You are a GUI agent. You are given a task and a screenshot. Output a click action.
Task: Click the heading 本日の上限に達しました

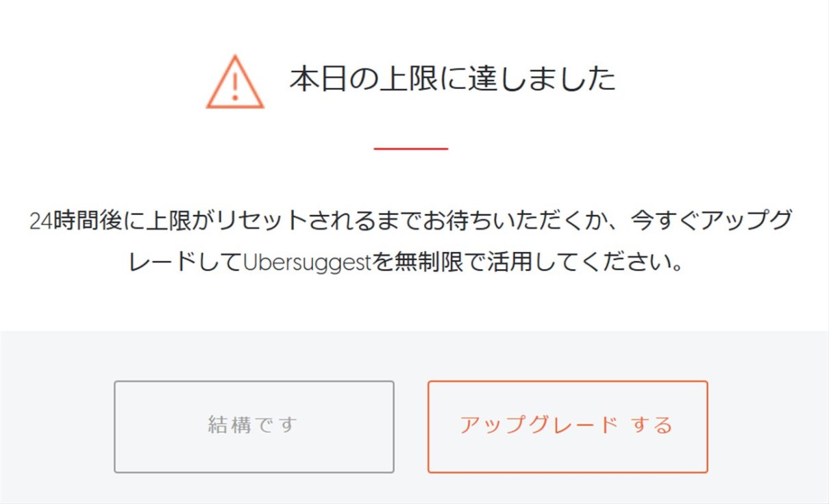click(452, 79)
